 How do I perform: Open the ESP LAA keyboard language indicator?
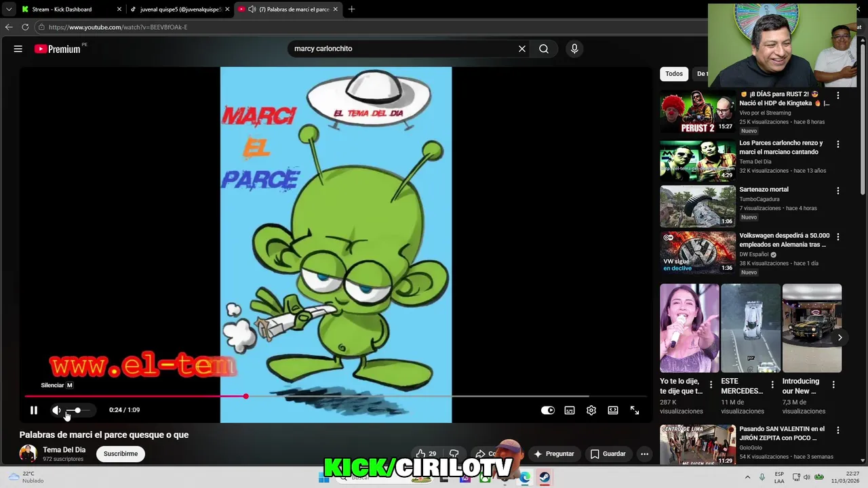tap(779, 477)
